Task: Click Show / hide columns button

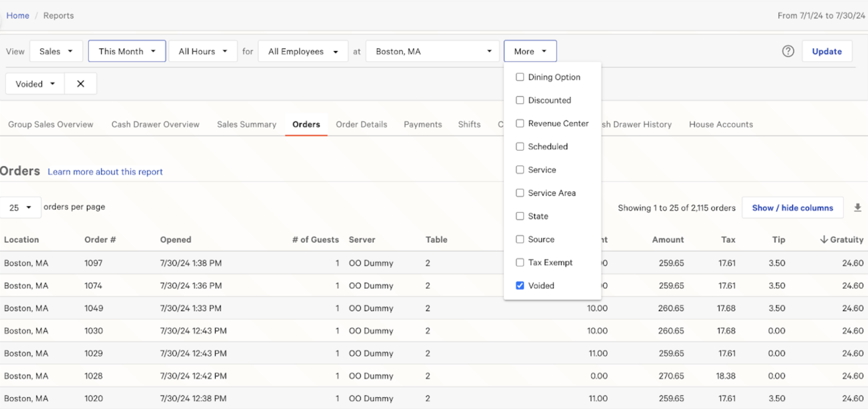Action: coord(792,208)
